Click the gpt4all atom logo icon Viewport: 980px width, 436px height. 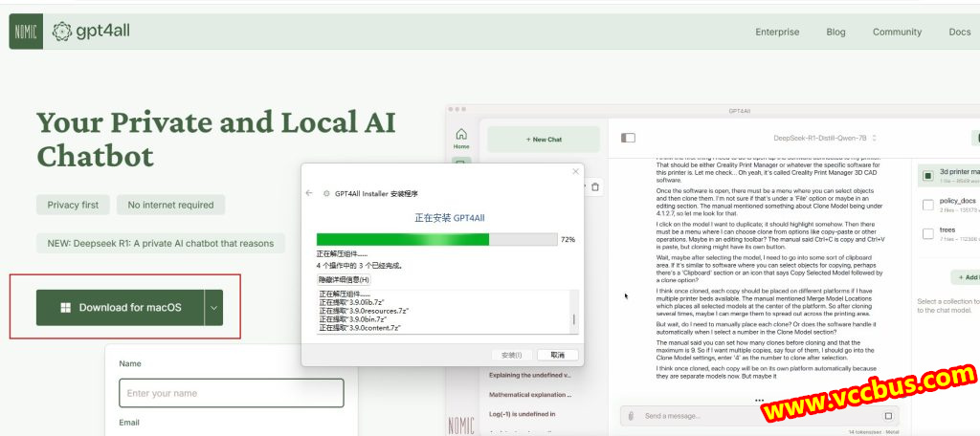pos(62,32)
